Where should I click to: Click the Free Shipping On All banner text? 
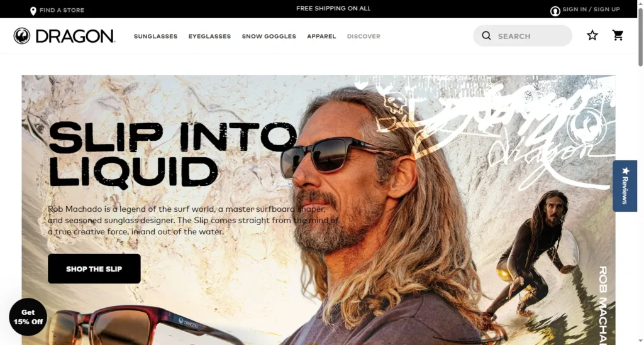point(333,8)
